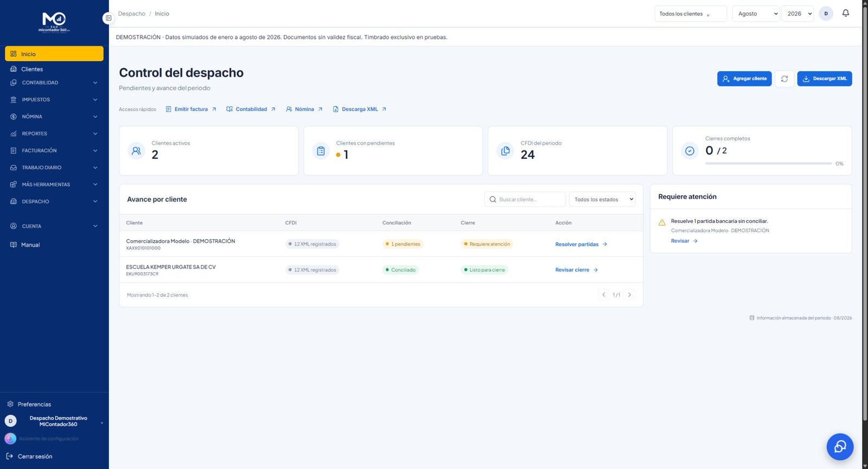Expand the FACTURACIÓN sidebar section
Image resolution: width=868 pixels, height=469 pixels.
pyautogui.click(x=54, y=151)
